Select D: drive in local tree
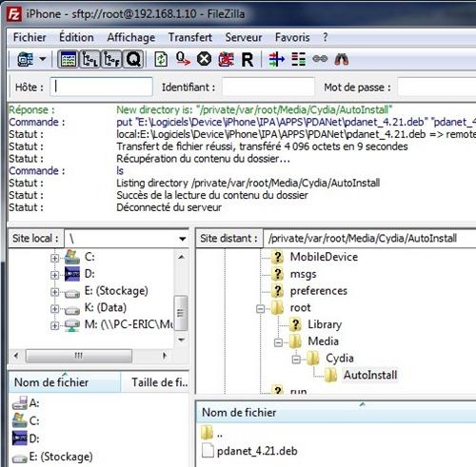 89,274
